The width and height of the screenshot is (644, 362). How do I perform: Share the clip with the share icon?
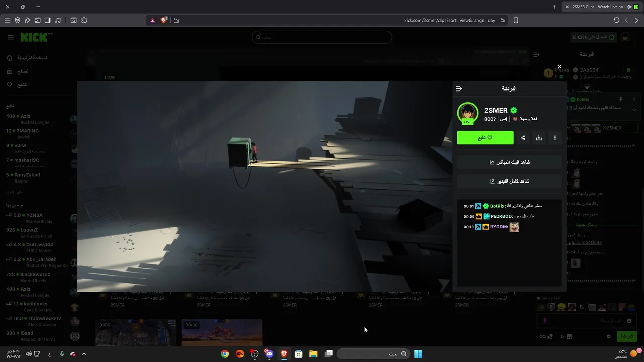point(523,138)
